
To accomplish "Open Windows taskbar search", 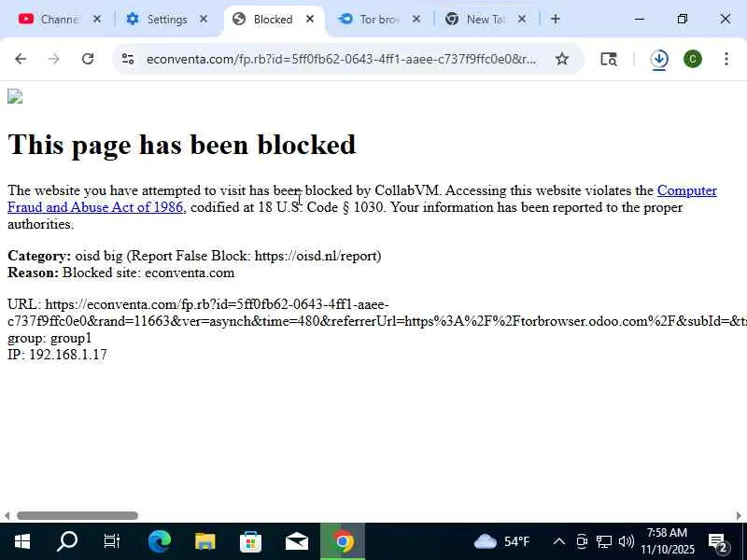I will pyautogui.click(x=67, y=541).
